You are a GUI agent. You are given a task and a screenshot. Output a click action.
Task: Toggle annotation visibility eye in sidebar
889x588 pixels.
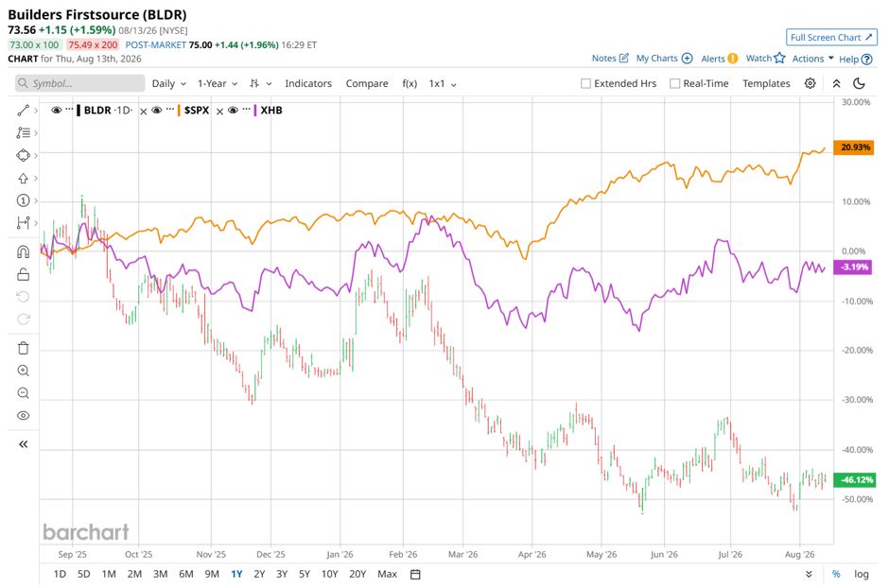pyautogui.click(x=24, y=416)
